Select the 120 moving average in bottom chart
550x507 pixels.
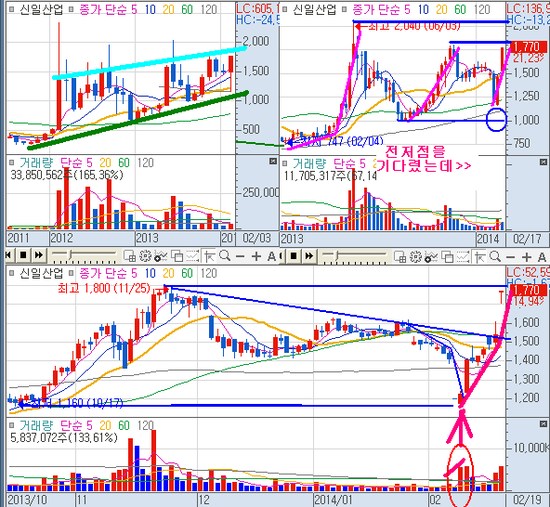[209, 273]
